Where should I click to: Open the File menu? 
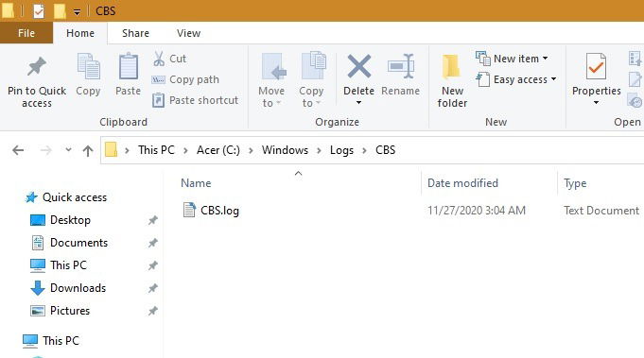26,33
